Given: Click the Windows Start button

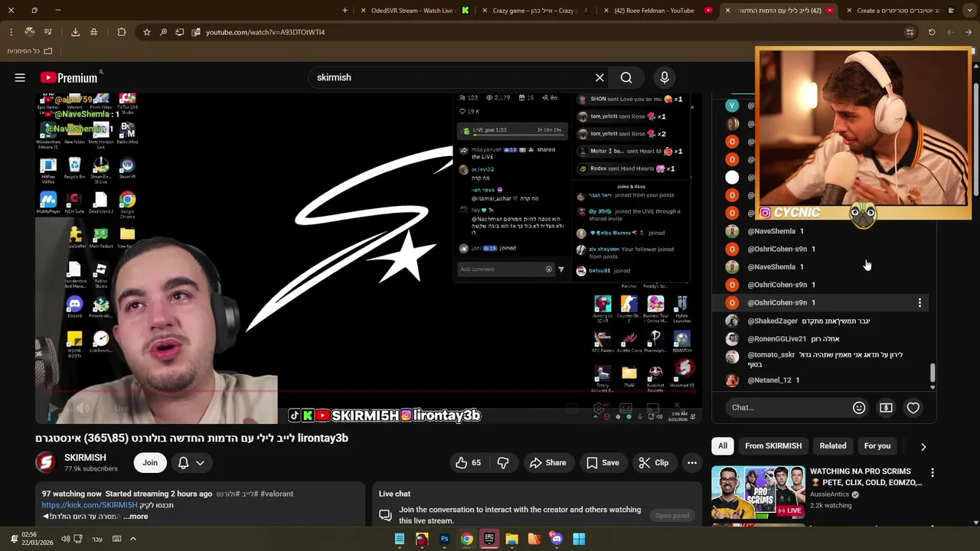Looking at the screenshot, I should point(579,539).
